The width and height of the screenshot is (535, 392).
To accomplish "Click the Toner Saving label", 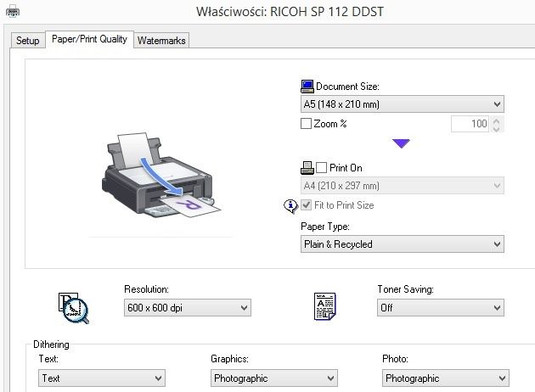I will tap(405, 289).
